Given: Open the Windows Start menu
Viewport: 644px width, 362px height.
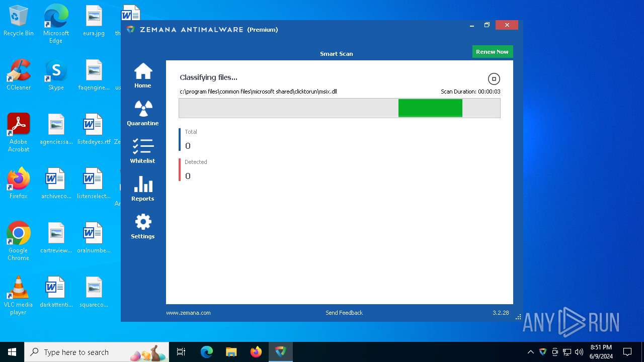Looking at the screenshot, I should coord(12,352).
